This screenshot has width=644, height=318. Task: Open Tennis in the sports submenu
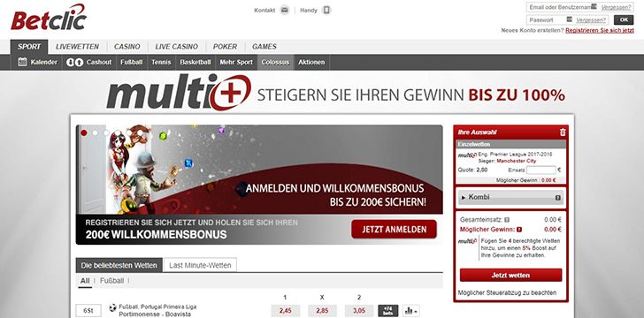click(161, 63)
